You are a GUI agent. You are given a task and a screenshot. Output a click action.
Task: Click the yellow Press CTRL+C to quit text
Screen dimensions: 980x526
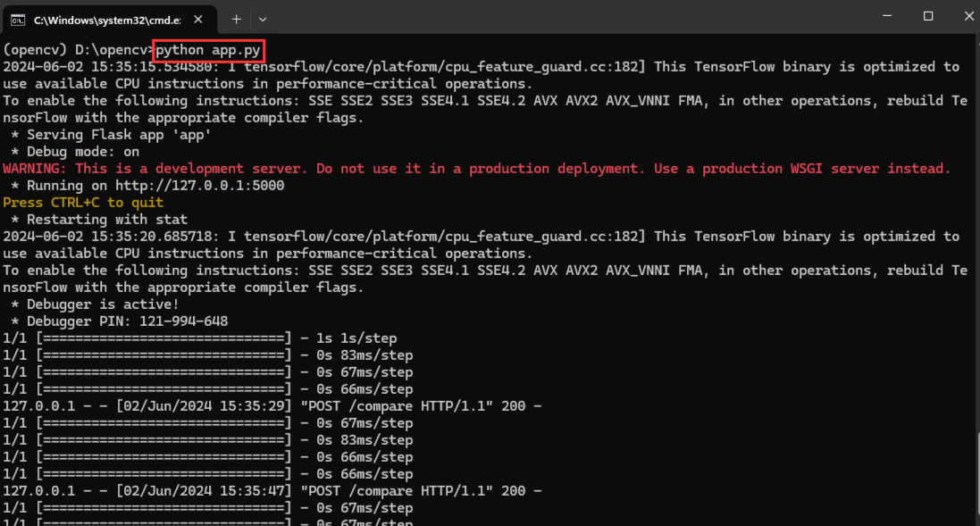pyautogui.click(x=83, y=203)
